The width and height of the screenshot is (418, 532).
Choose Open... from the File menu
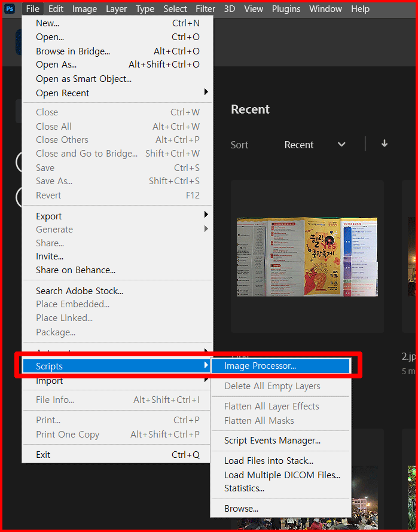click(x=117, y=37)
